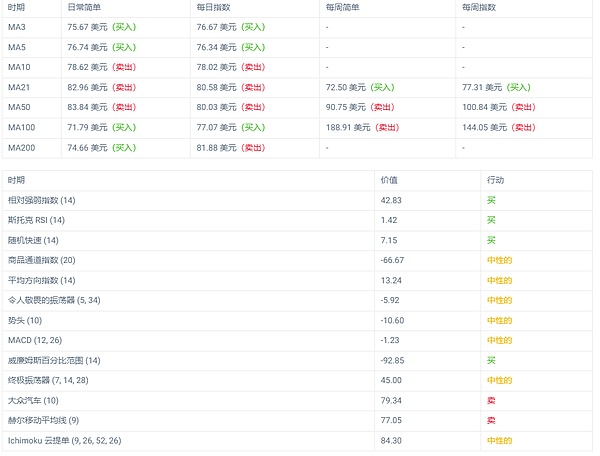This screenshot has height=456, width=600.
Task: Click the 79.34 value
Action: click(391, 401)
